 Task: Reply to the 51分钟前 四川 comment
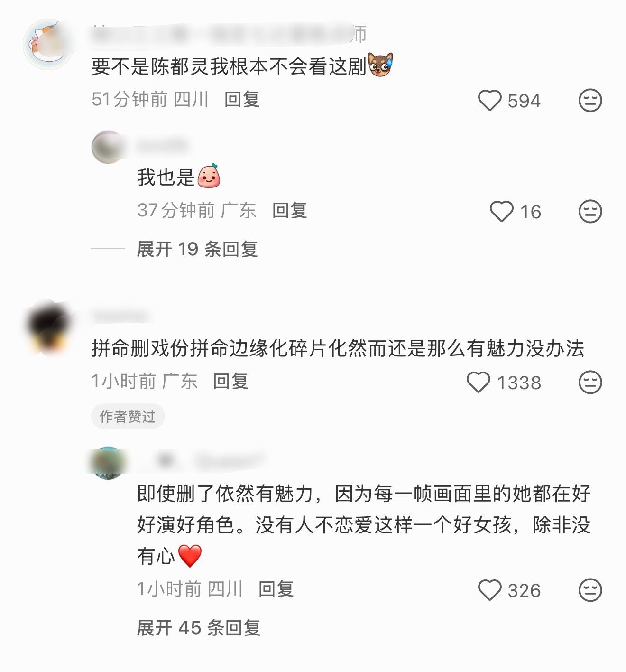[242, 100]
